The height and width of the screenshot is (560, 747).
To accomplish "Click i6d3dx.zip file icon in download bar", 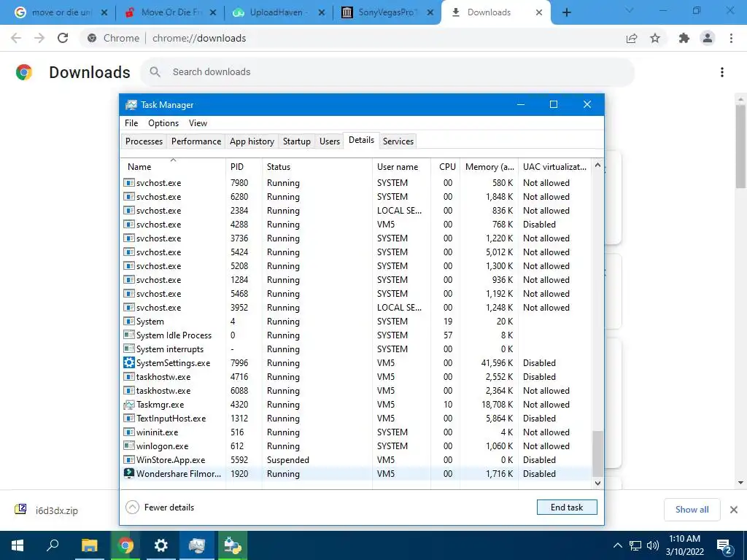I will click(20, 510).
